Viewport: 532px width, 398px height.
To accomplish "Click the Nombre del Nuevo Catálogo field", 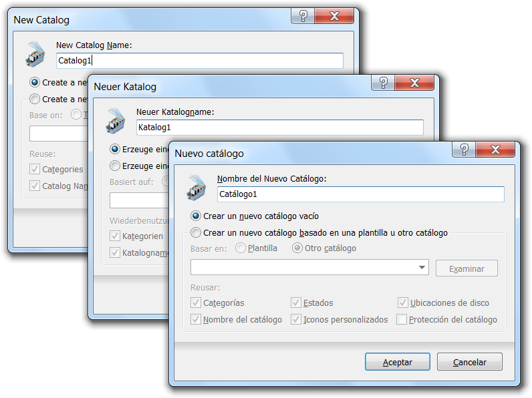I will (x=361, y=194).
